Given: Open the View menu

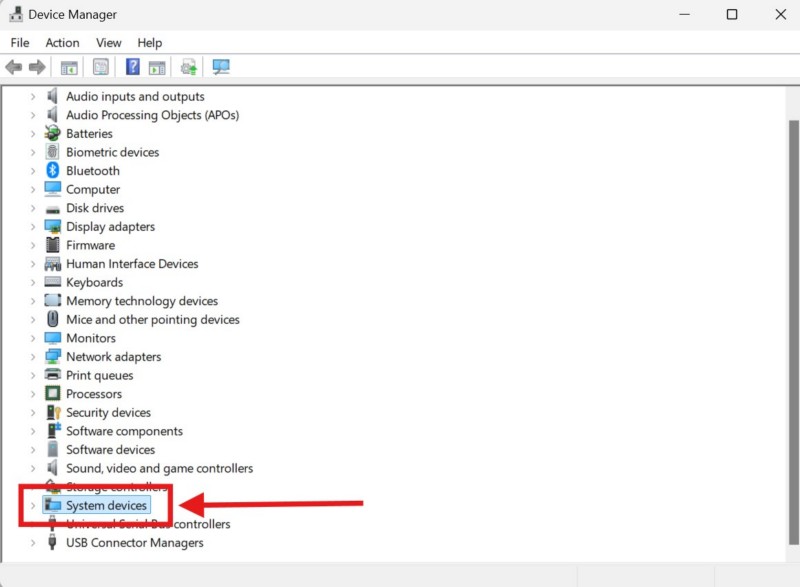Looking at the screenshot, I should (x=108, y=43).
